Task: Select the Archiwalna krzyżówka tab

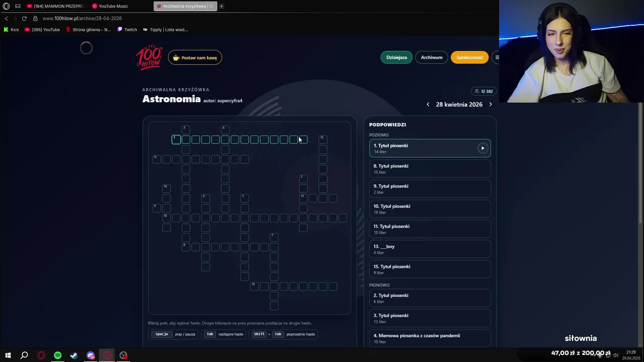Action: [x=185, y=6]
